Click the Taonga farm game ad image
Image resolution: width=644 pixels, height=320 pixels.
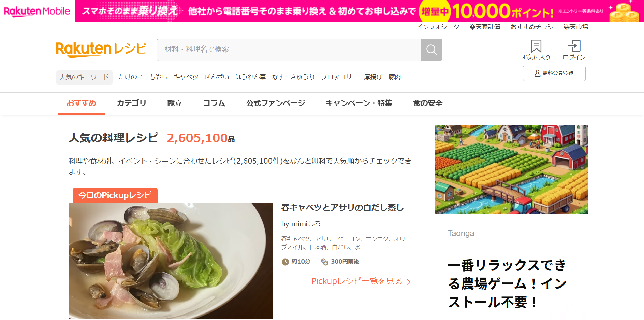(512, 170)
